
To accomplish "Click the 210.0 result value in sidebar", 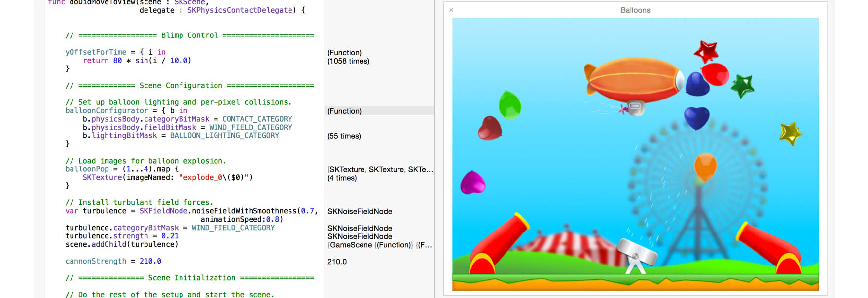I will pos(337,262).
